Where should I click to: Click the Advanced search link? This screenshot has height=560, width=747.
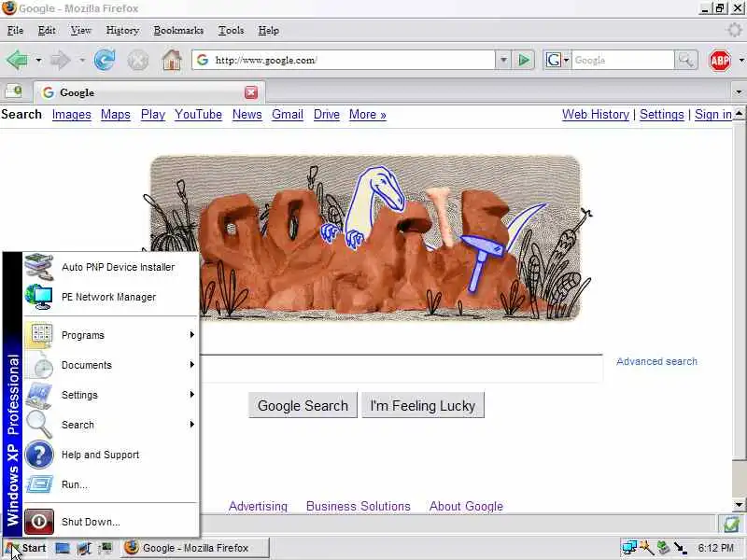pos(656,361)
